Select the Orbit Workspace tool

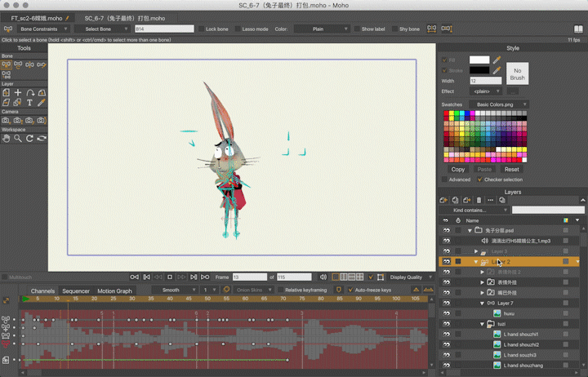(42, 138)
